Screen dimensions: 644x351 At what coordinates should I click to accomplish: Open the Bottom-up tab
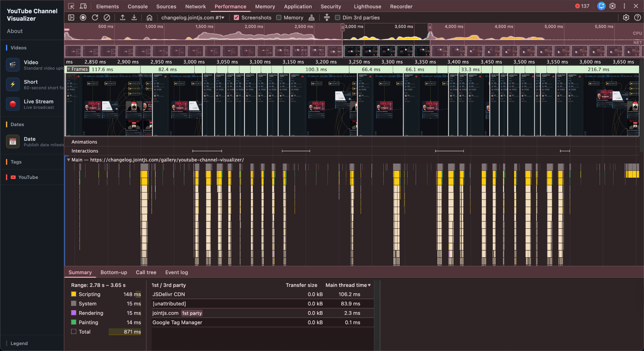(114, 272)
